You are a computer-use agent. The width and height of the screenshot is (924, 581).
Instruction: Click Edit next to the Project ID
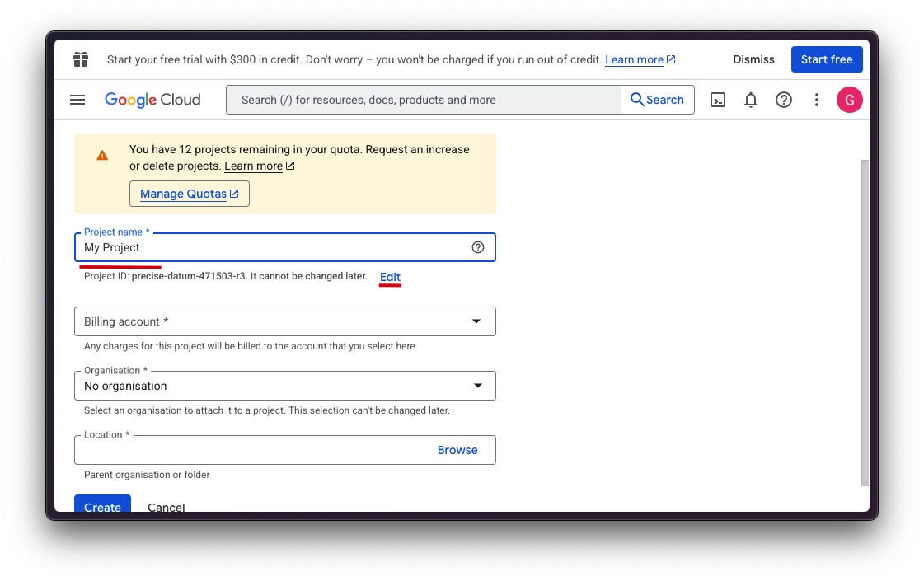coord(390,277)
